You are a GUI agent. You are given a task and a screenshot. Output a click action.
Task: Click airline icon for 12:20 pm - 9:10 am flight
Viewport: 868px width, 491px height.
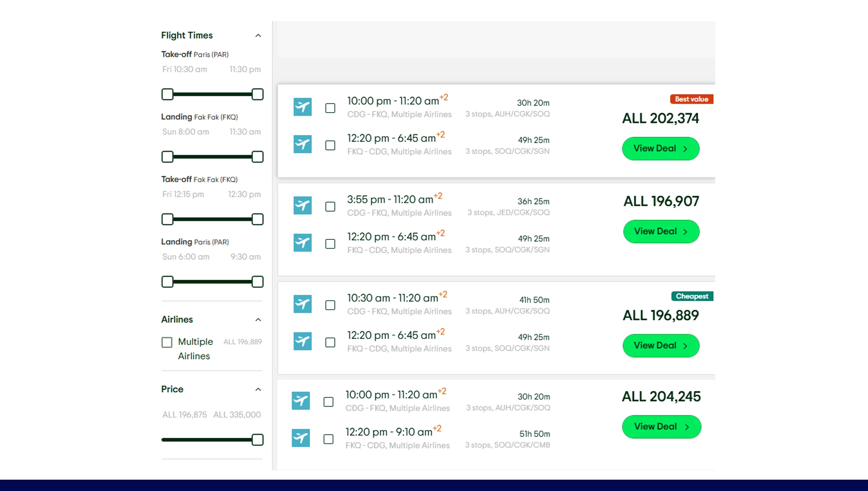coord(301,438)
